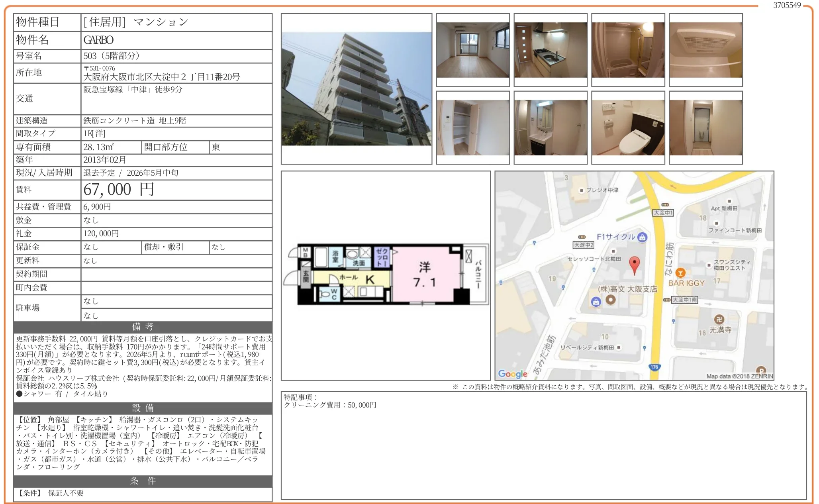Click the 光満寺 temple icon on map
This screenshot has height=504, width=819.
[x=719, y=319]
